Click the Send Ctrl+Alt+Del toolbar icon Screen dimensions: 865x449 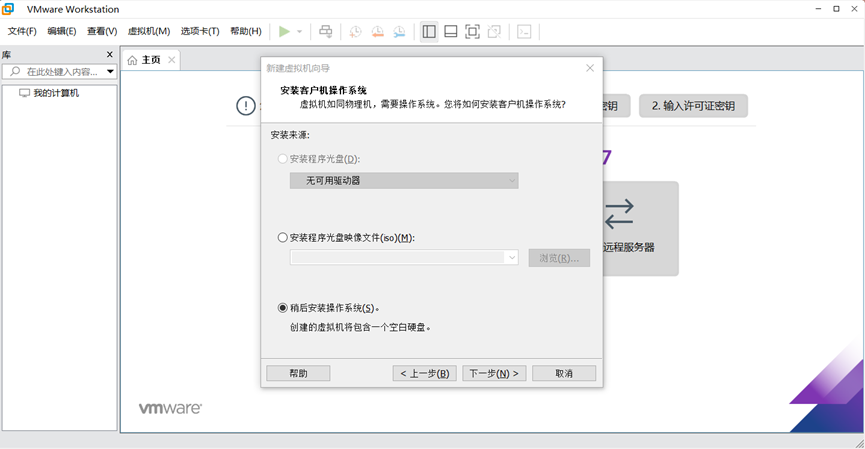[326, 31]
